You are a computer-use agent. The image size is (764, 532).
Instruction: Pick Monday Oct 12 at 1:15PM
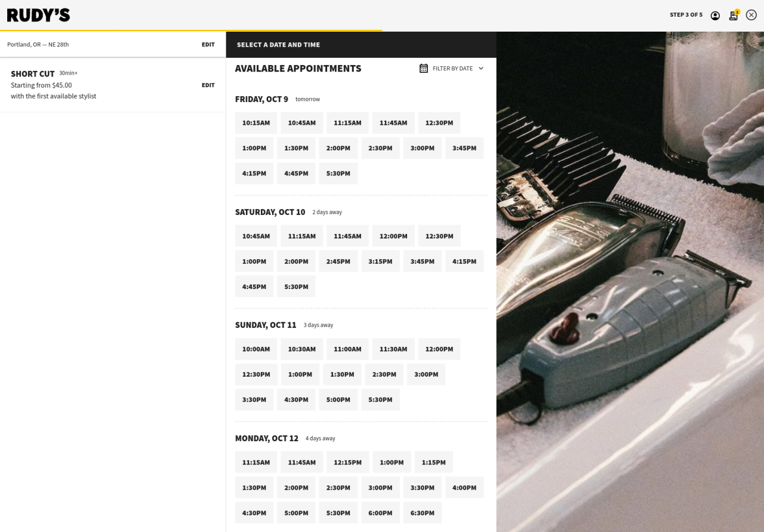click(x=434, y=462)
